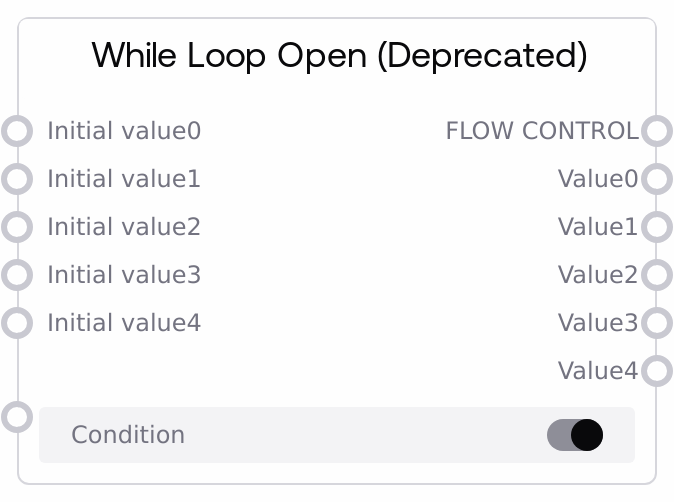Click the FLOW CONTROL output label
The height and width of the screenshot is (502, 674).
[x=541, y=131]
